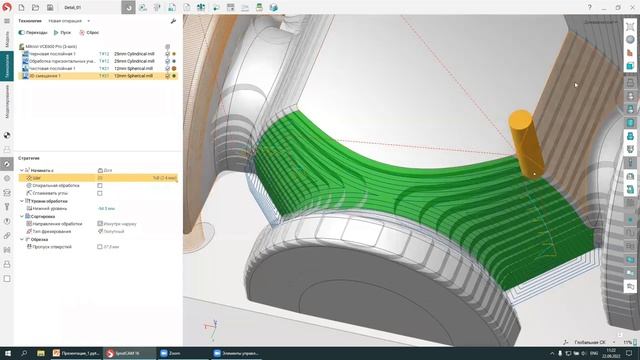Click the shaded sphere icon in right toolbar
This screenshot has height=360, width=640.
[x=630, y=39]
